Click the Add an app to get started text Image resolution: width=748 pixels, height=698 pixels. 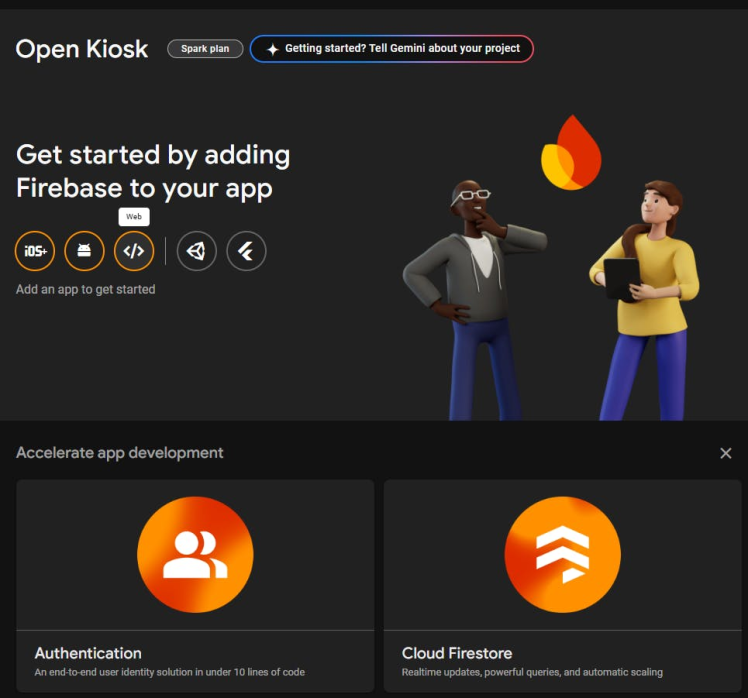pos(85,289)
